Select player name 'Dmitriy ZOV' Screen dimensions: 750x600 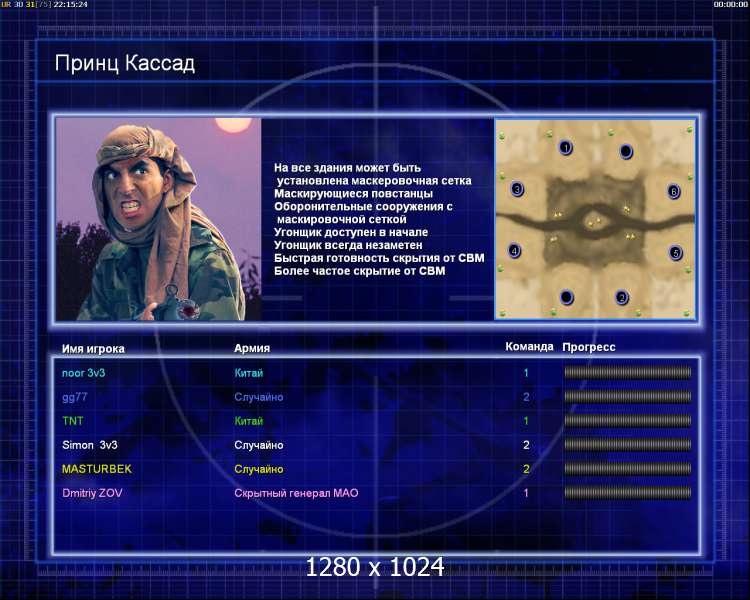(92, 493)
